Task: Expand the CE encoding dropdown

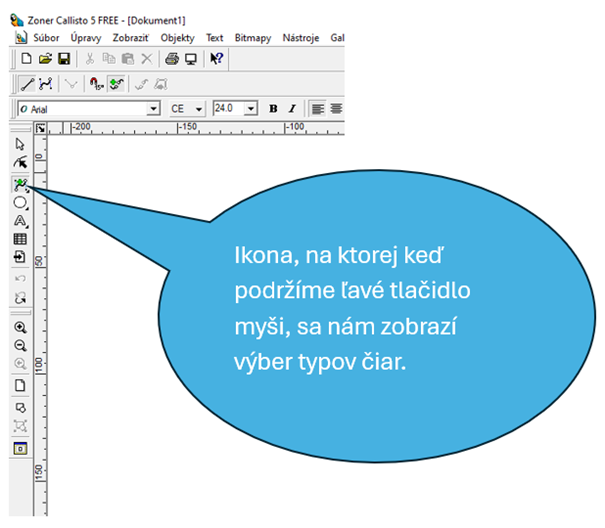Action: 199,108
